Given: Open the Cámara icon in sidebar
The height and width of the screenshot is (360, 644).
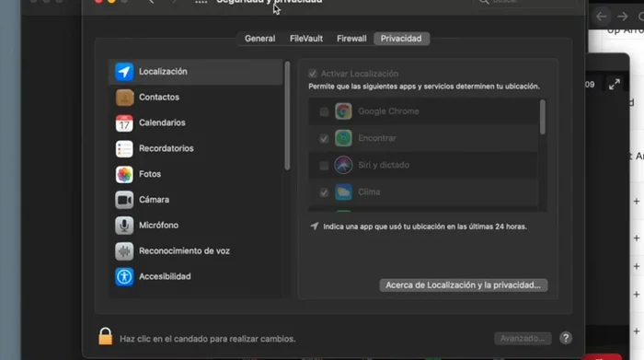Looking at the screenshot, I should (124, 200).
